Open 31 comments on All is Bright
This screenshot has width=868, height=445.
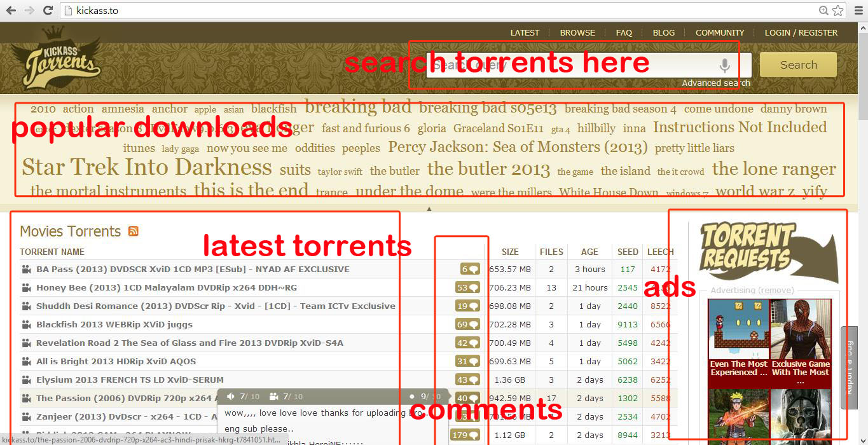[x=467, y=361]
